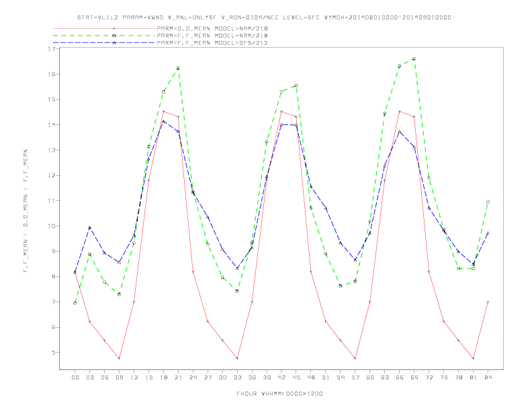Viewport: 532px width, 411px height.
Task: Click the green NAM marker at hour 84
Action: pyautogui.click(x=488, y=201)
